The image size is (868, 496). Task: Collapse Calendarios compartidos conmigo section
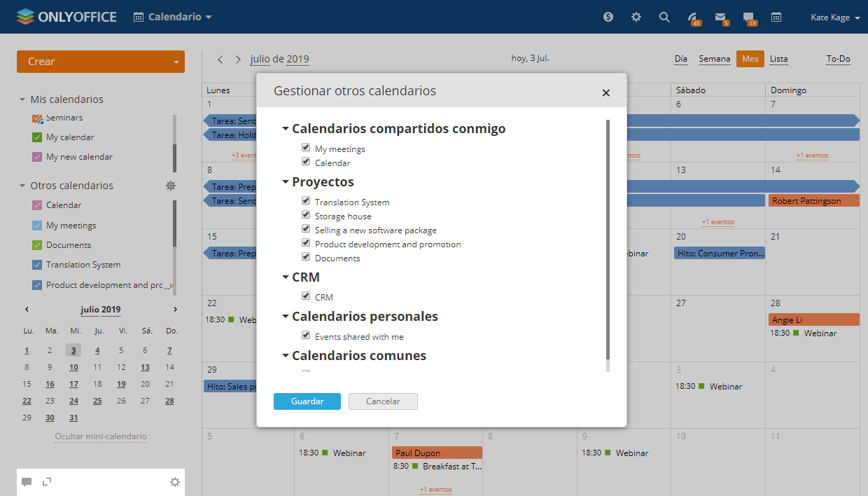point(286,129)
